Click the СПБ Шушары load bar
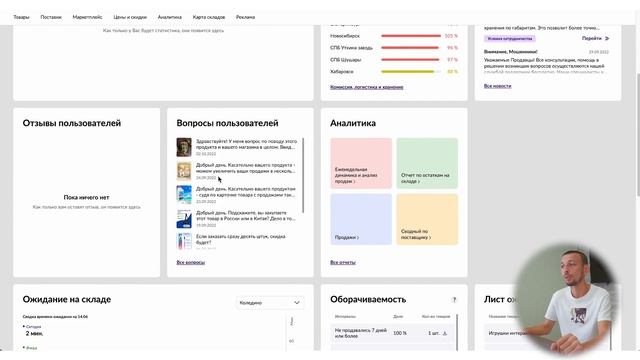 click(411, 60)
